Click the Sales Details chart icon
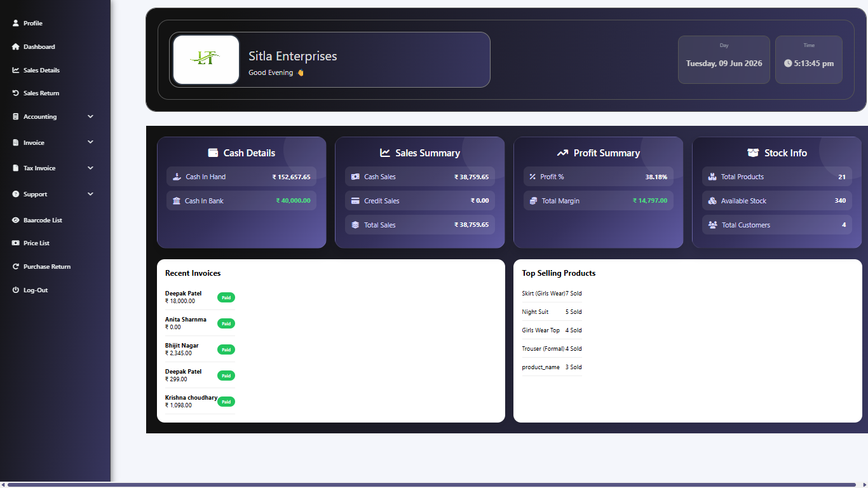868x488 pixels. pos(16,70)
